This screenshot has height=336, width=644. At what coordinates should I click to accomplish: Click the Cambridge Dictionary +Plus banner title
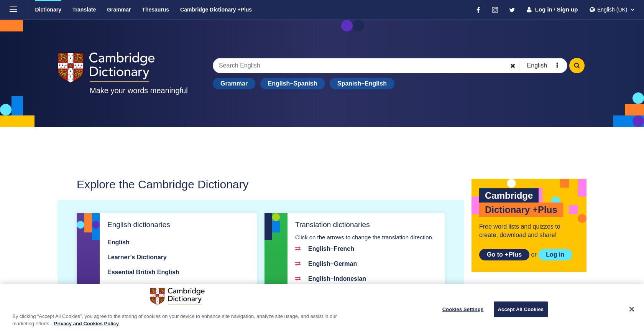521,203
